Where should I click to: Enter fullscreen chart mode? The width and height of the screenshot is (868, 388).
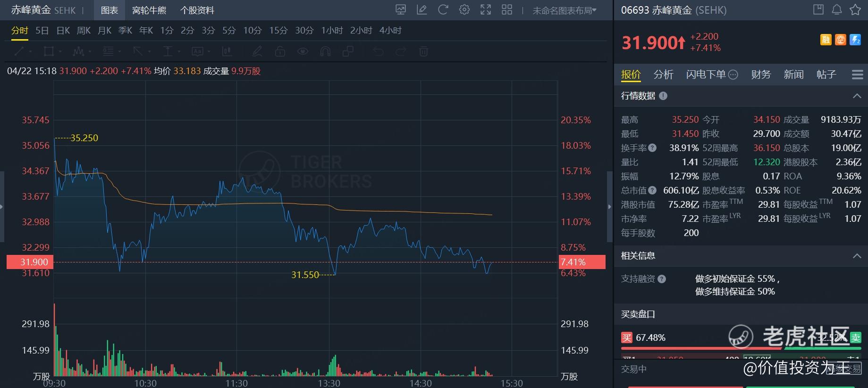(486, 9)
